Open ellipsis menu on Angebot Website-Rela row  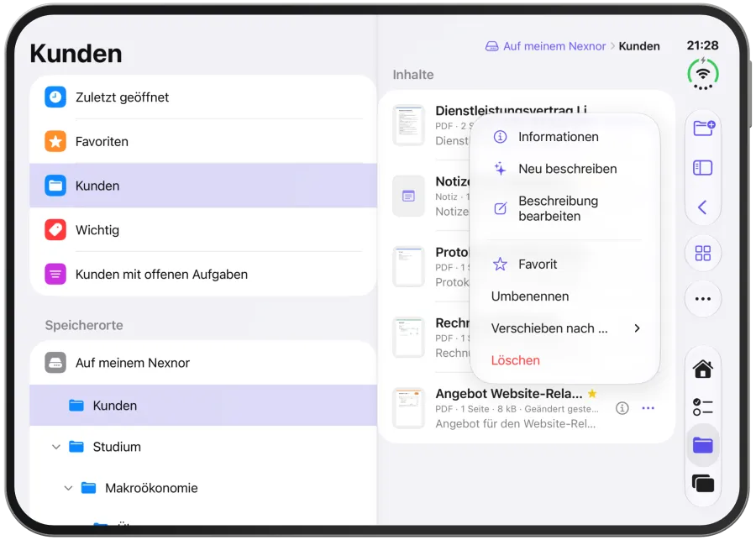coord(648,408)
